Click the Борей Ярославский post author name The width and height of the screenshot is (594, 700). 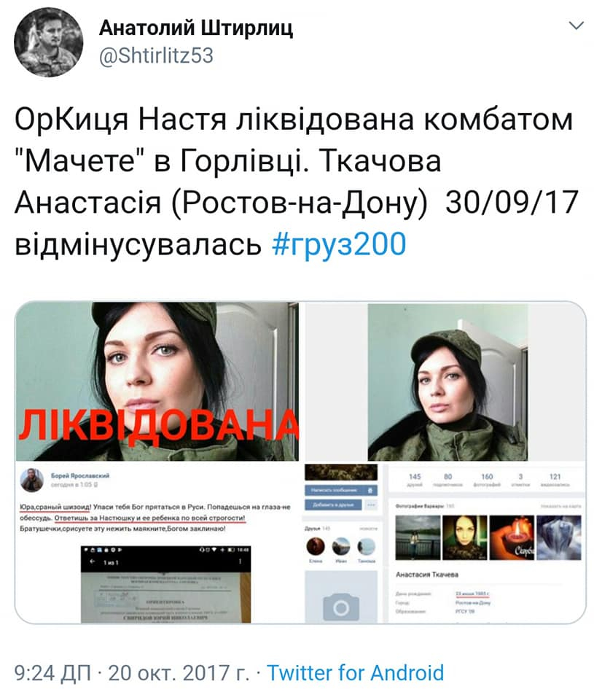click(x=80, y=475)
